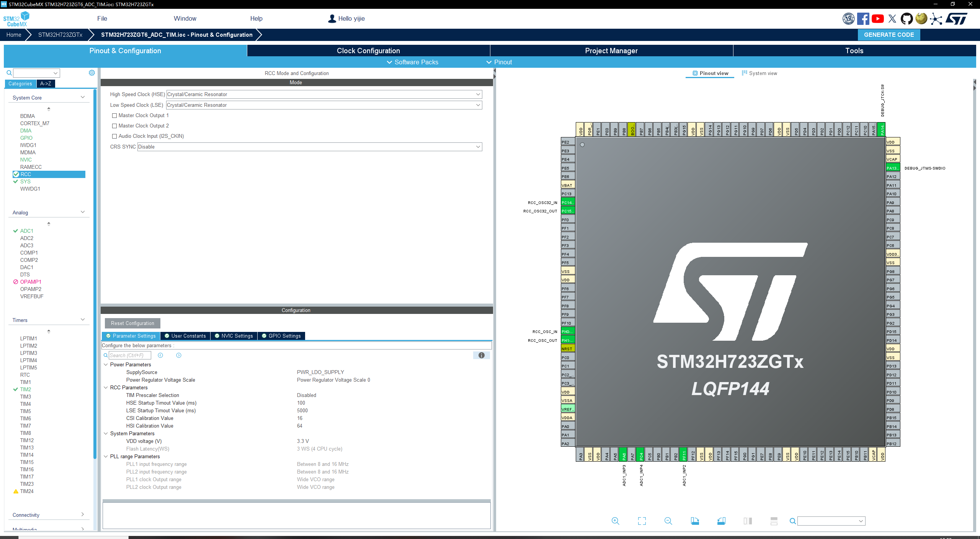Go to previous parameter search result
Viewport: 980px width, 539px height.
[160, 355]
